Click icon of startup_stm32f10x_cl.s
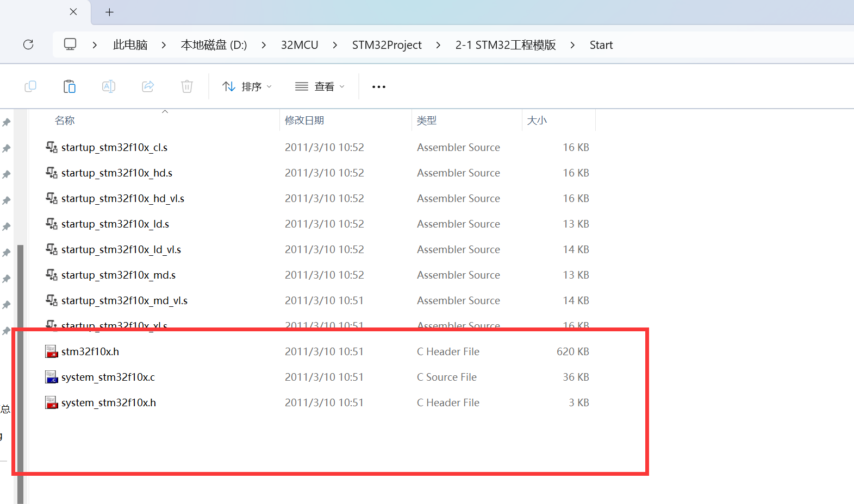The width and height of the screenshot is (854, 504). point(52,147)
